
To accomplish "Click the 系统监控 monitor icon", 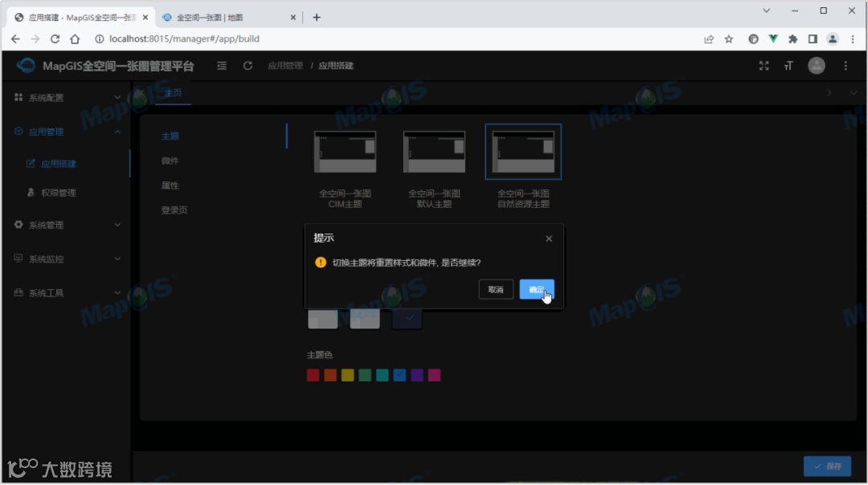I will click(x=18, y=259).
